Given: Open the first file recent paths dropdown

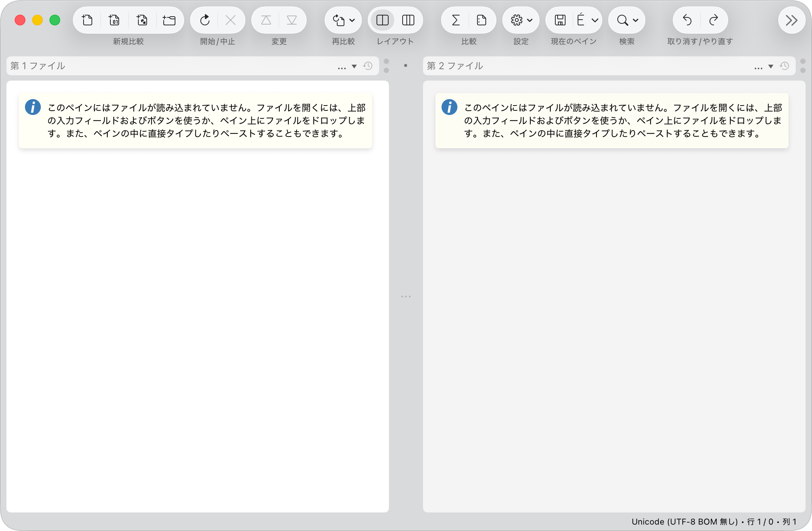Looking at the screenshot, I should (x=354, y=67).
